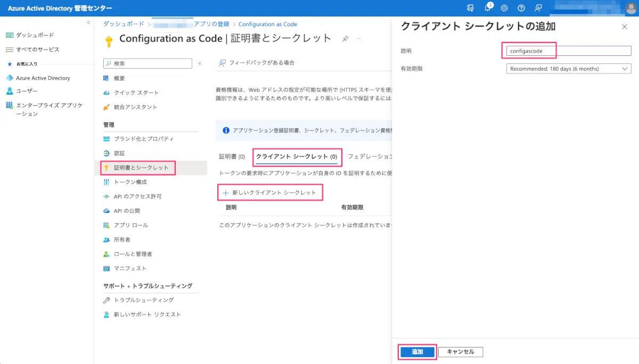Switch to クライアント シークレット (0) tab

point(297,156)
